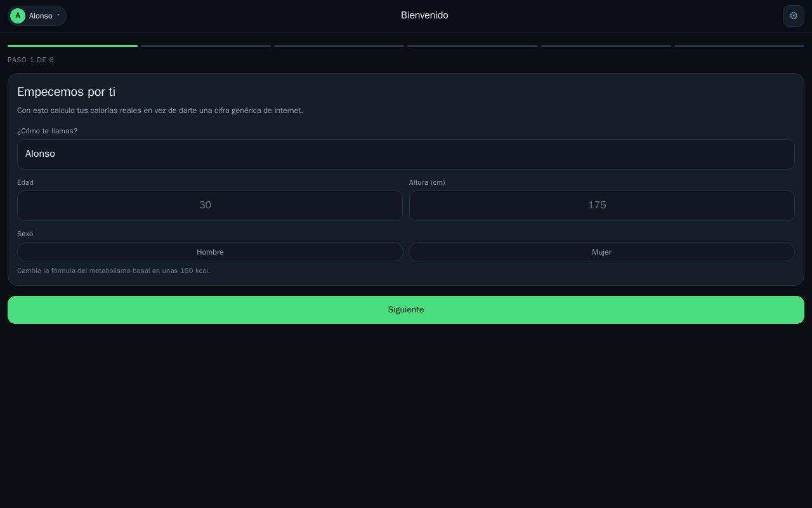Click the Edad input field
The width and height of the screenshot is (812, 508).
[210, 206]
